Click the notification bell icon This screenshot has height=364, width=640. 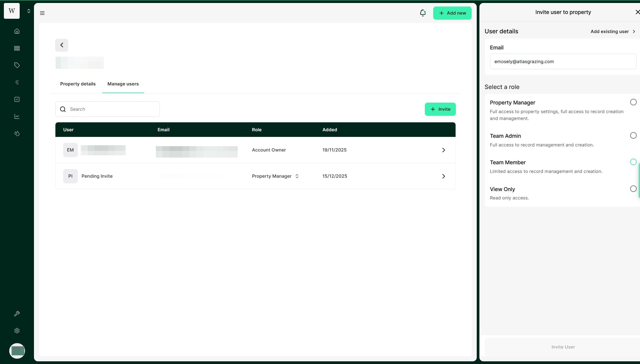(422, 13)
